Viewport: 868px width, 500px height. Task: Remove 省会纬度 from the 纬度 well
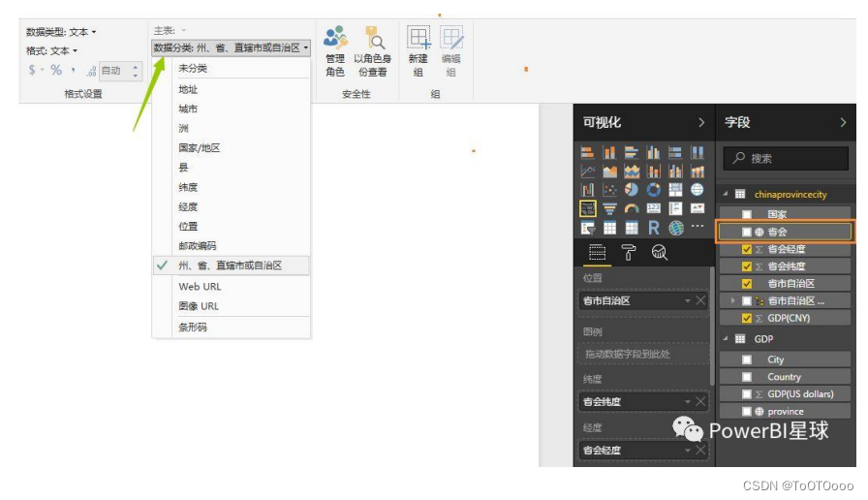700,401
